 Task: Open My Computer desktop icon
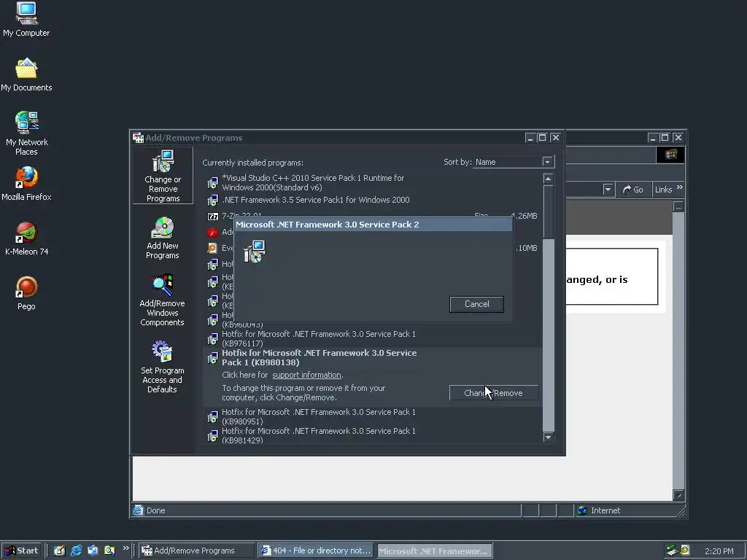click(x=26, y=20)
